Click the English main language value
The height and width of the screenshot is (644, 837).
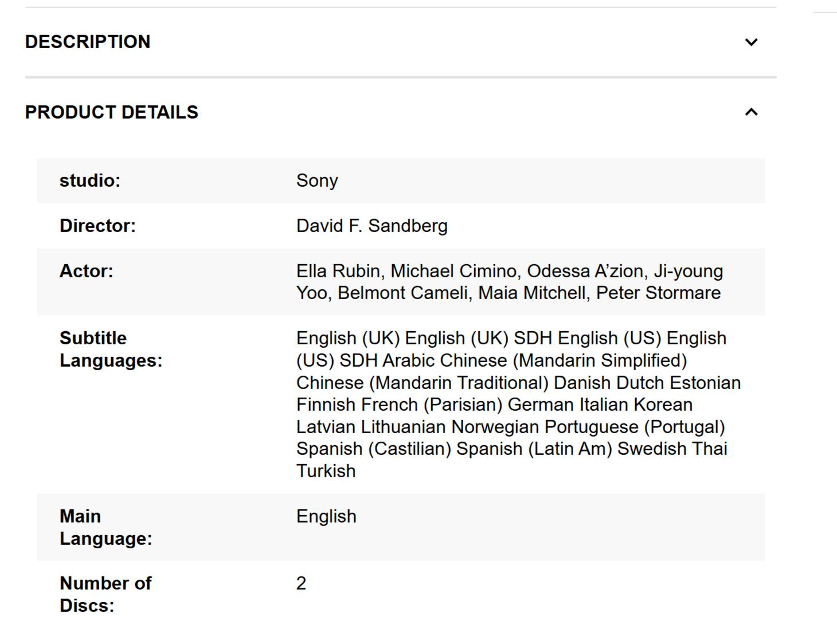326,516
